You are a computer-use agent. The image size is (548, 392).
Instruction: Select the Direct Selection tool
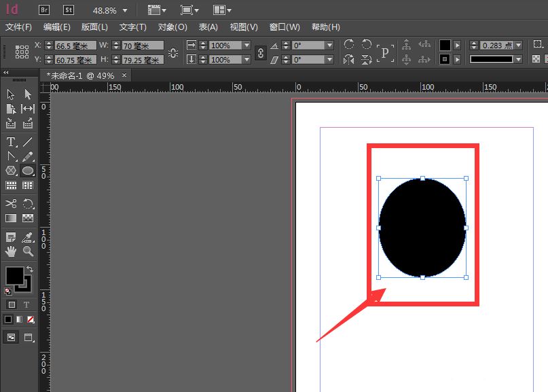tap(28, 94)
